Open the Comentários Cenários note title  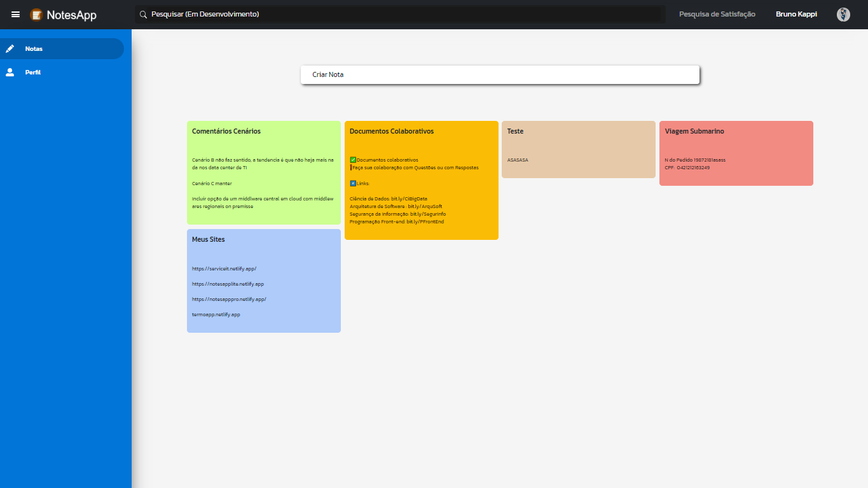pos(226,131)
